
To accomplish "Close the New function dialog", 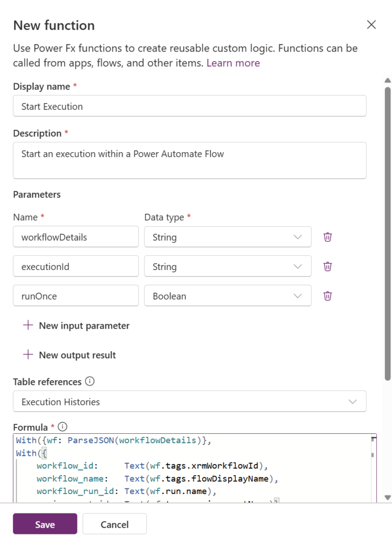I will (371, 24).
